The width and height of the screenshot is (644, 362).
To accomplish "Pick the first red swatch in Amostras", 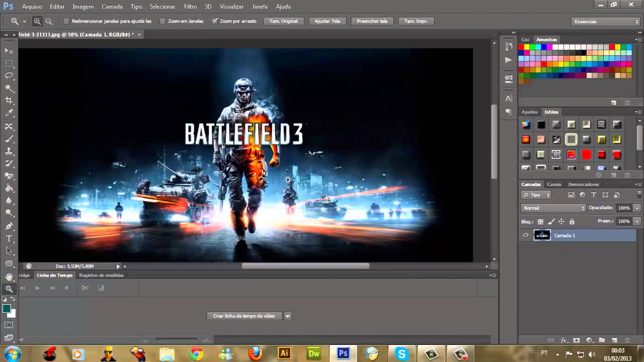I will point(521,47).
